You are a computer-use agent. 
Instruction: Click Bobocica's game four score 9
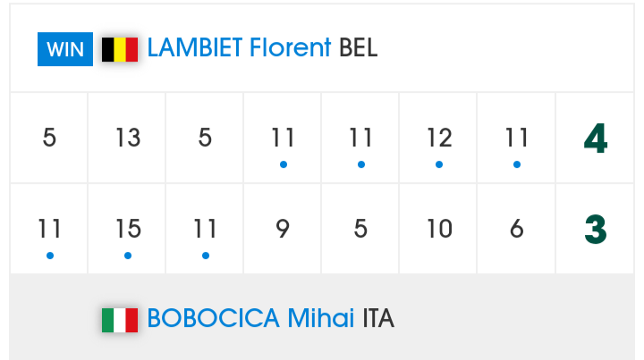tap(283, 229)
